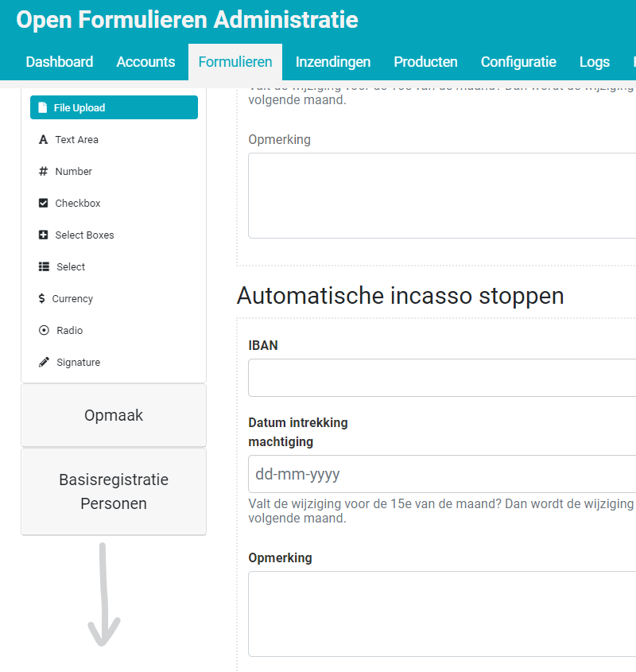
Task: Navigate to the Dashboard
Action: point(59,61)
